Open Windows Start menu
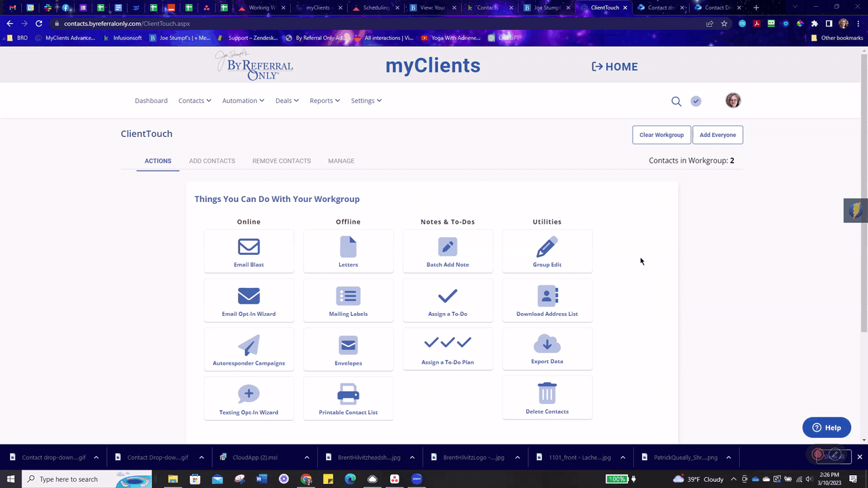This screenshot has height=488, width=868. click(11, 479)
